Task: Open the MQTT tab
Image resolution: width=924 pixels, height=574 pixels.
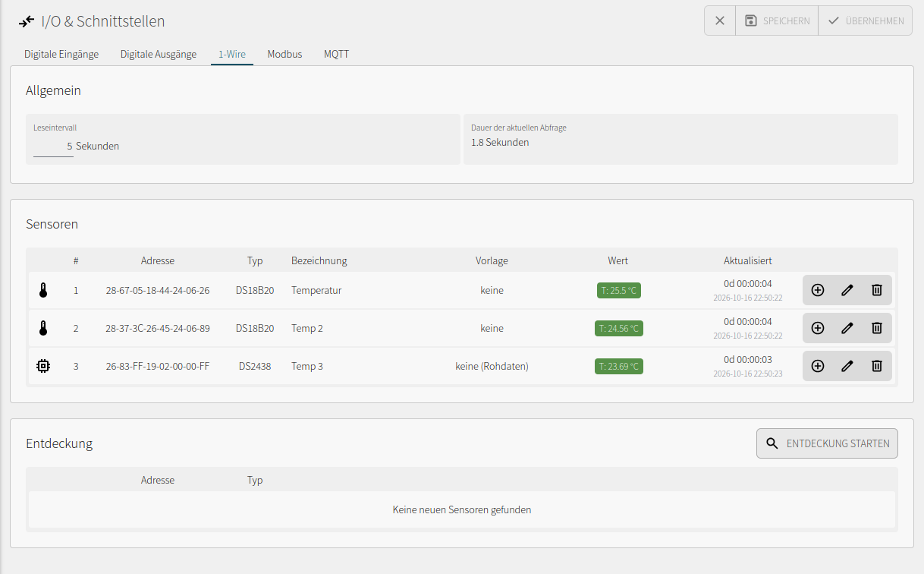Action: 336,54
